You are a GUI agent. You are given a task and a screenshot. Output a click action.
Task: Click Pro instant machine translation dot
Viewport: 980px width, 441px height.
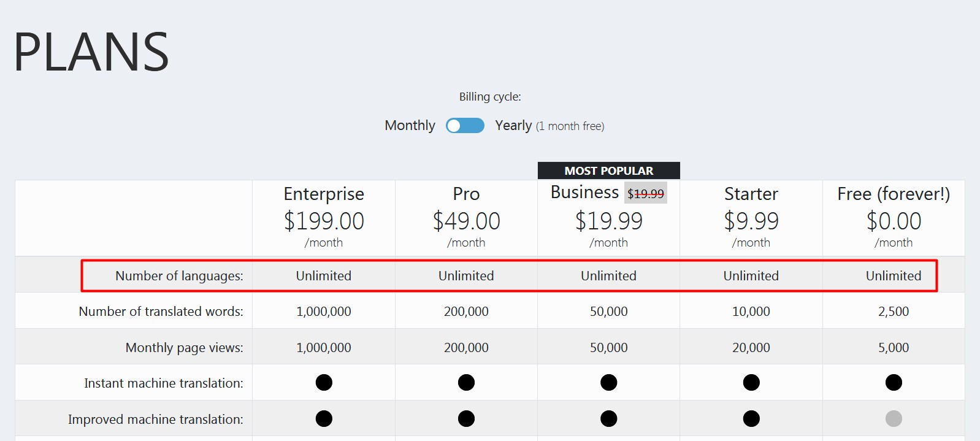point(466,383)
